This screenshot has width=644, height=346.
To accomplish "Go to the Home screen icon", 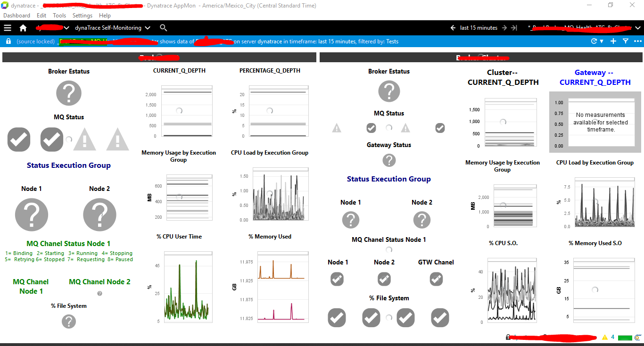I will tap(23, 28).
